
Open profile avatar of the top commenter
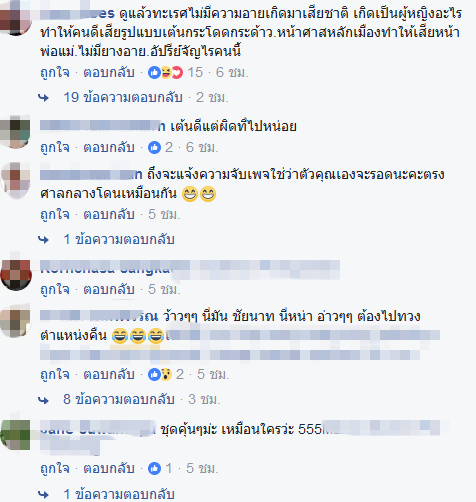[15, 17]
